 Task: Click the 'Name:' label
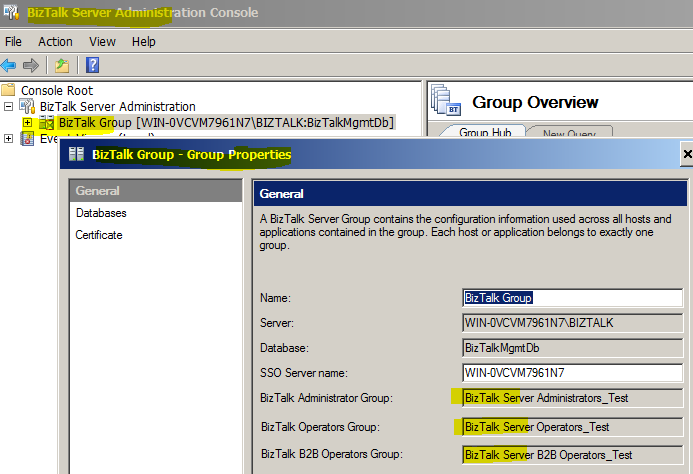pos(275,298)
